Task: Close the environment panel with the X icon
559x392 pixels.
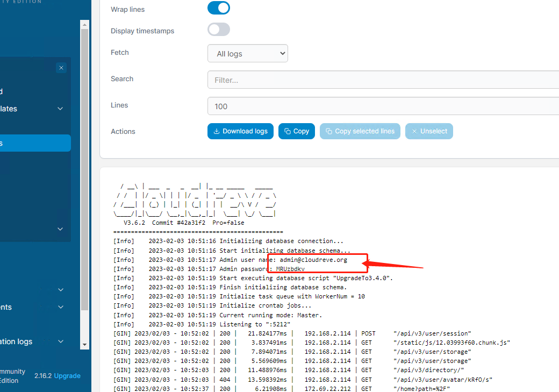Action: tap(61, 68)
